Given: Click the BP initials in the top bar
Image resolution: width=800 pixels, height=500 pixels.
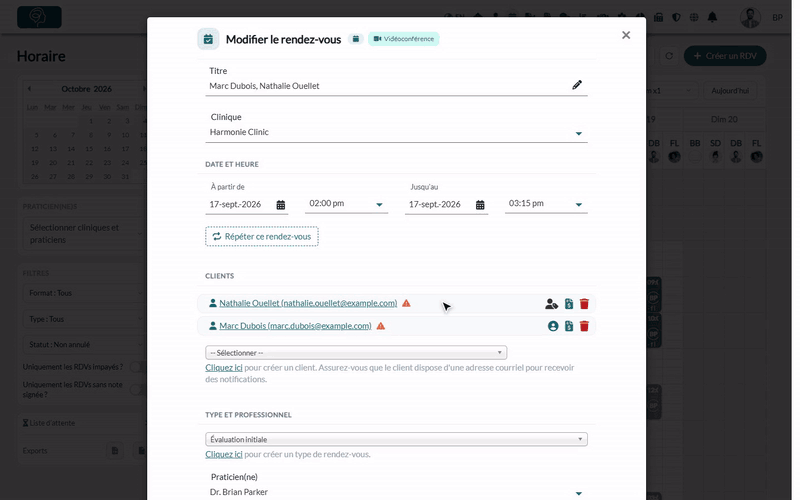Looking at the screenshot, I should [x=777, y=18].
